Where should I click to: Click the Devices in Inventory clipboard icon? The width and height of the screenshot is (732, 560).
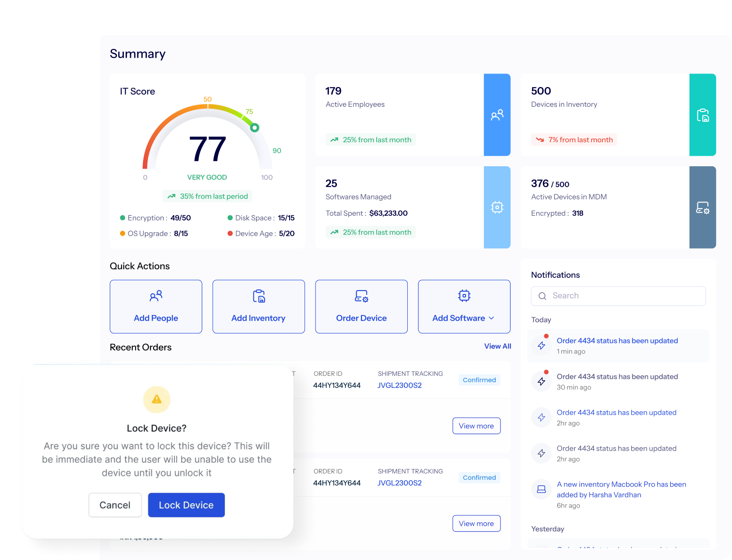703,115
